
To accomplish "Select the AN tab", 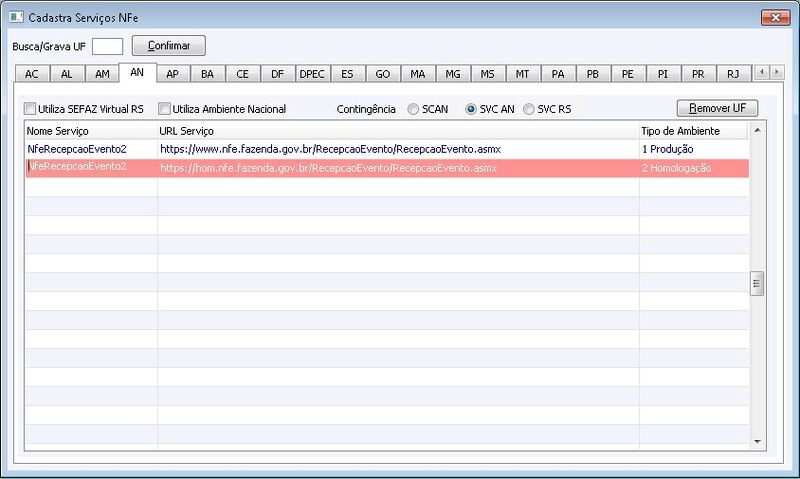I will 137,72.
